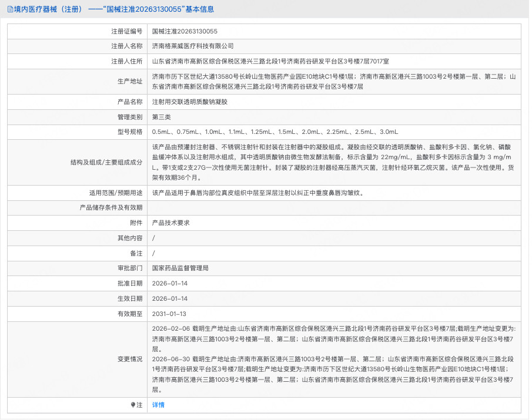Screen dimensions: 532x420
Task: Select management category value 第三类
Action: (x=162, y=117)
